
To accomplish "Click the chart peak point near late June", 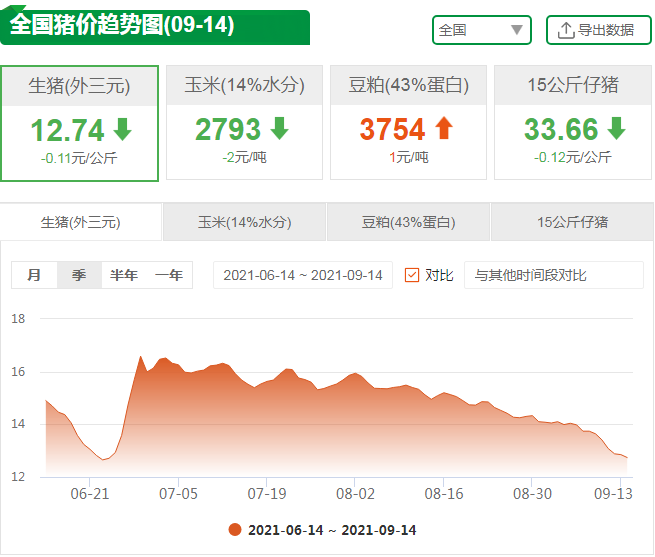I will coord(140,356).
